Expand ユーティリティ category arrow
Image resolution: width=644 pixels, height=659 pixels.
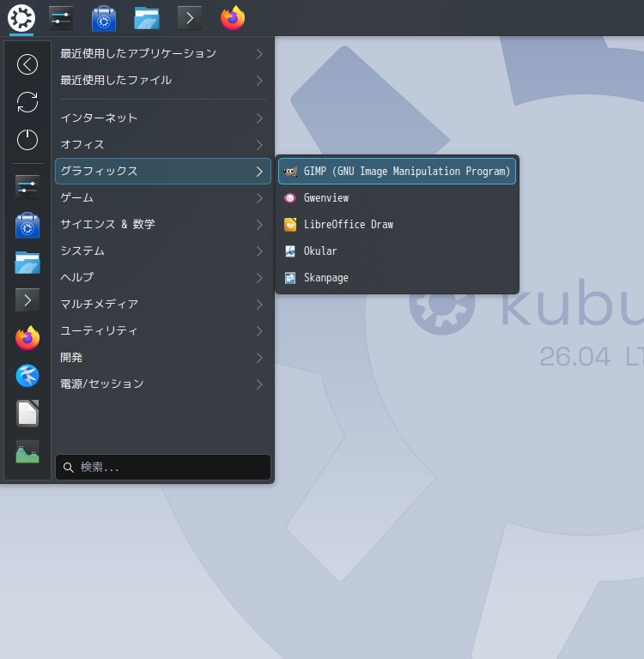coord(259,331)
